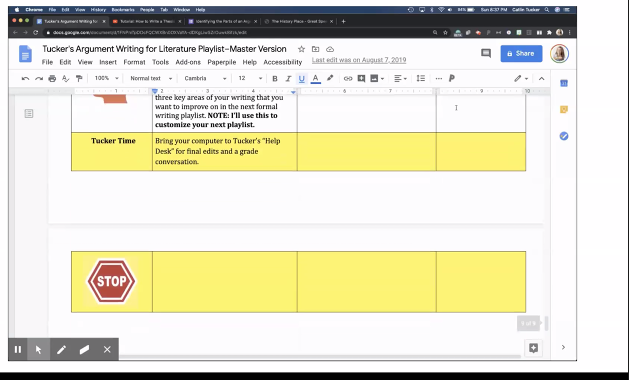The height and width of the screenshot is (380, 629).
Task: Open Google Tasks side panel
Action: tap(564, 136)
